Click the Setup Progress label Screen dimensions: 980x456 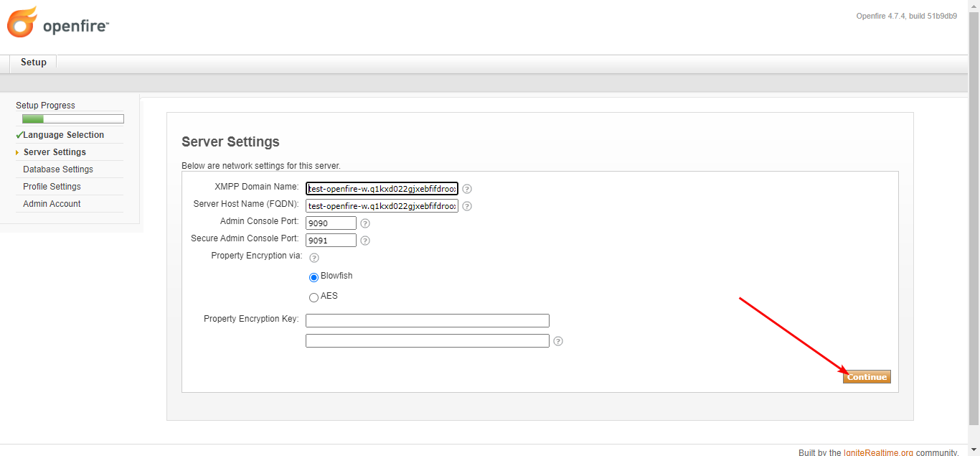(x=45, y=106)
